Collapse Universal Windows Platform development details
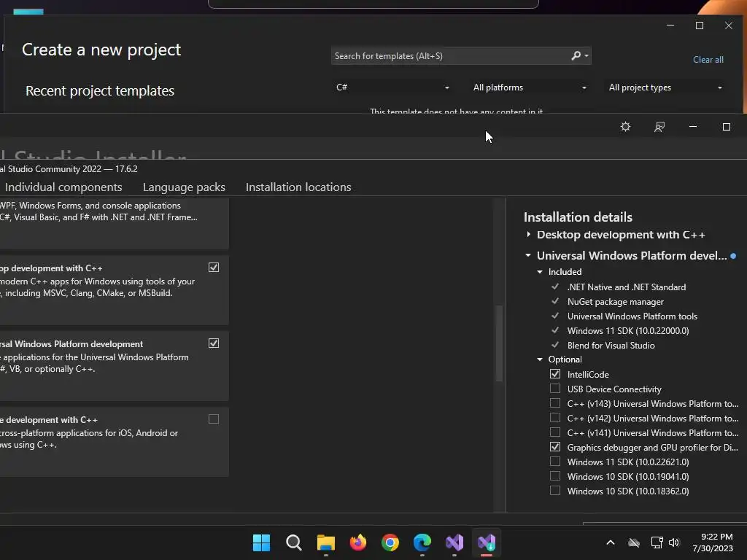This screenshot has width=747, height=560. click(528, 255)
